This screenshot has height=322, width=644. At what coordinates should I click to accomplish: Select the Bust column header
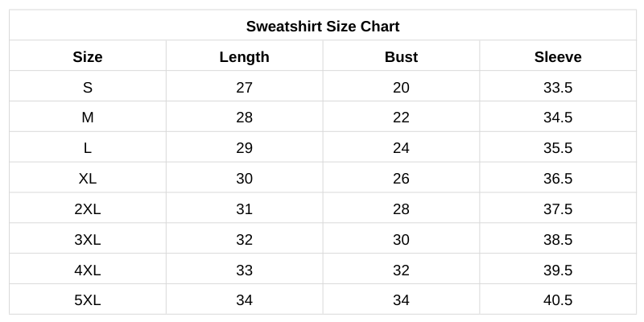coord(401,57)
